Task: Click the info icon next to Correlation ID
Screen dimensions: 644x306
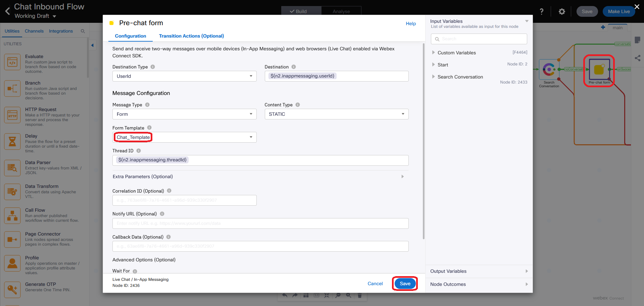Action: click(x=169, y=191)
